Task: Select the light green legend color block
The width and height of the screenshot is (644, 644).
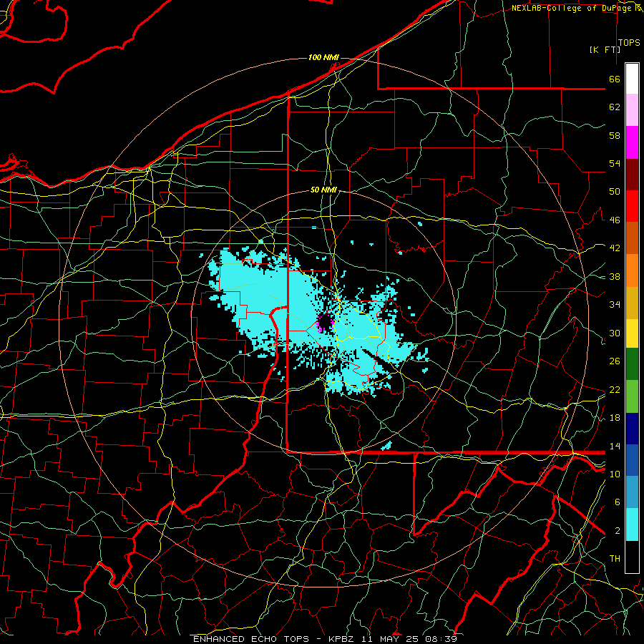Action: pyautogui.click(x=632, y=396)
